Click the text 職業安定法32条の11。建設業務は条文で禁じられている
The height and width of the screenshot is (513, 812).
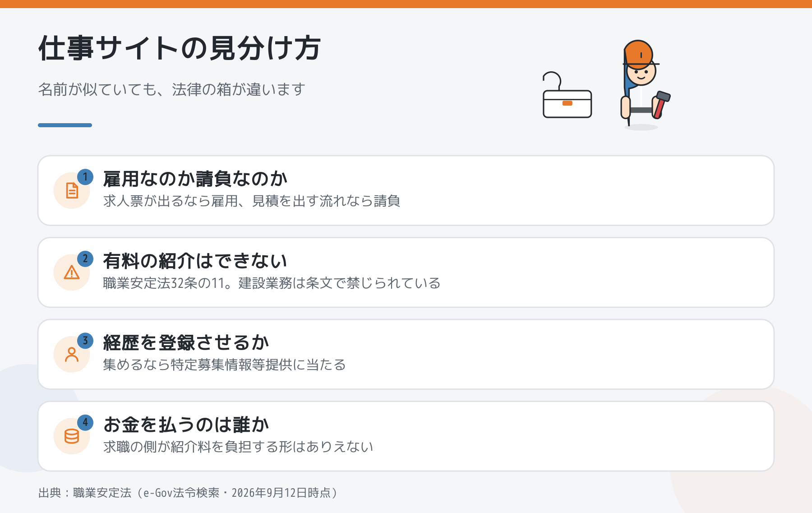(272, 283)
